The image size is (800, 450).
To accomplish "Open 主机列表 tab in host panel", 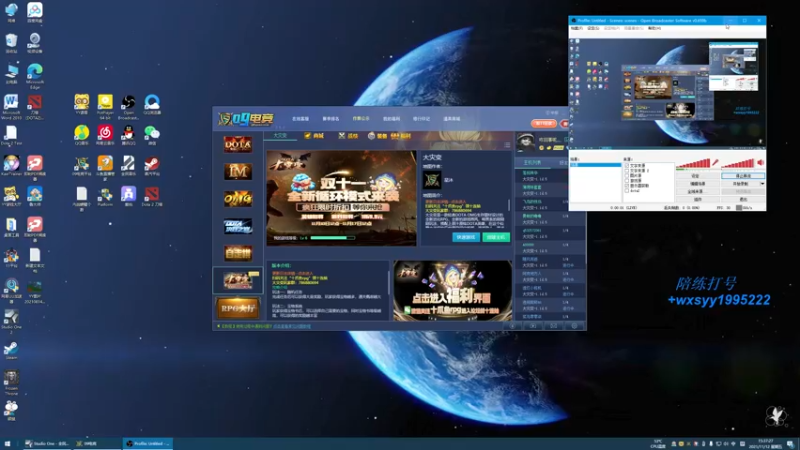I will pos(532,162).
